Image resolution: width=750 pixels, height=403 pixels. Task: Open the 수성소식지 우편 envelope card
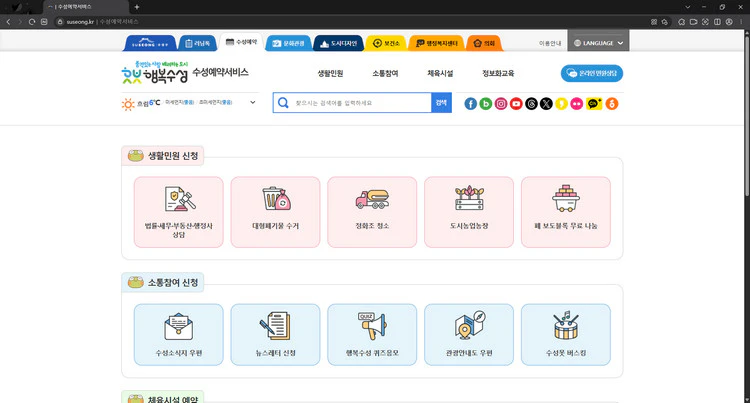click(178, 335)
